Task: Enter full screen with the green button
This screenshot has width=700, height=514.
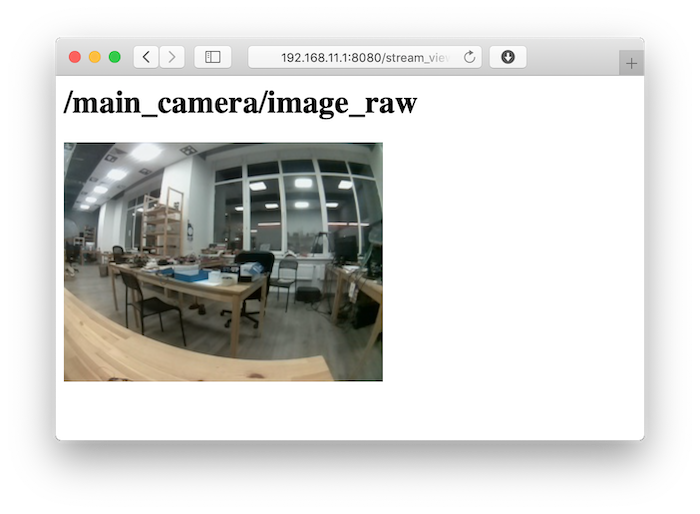Action: (115, 57)
